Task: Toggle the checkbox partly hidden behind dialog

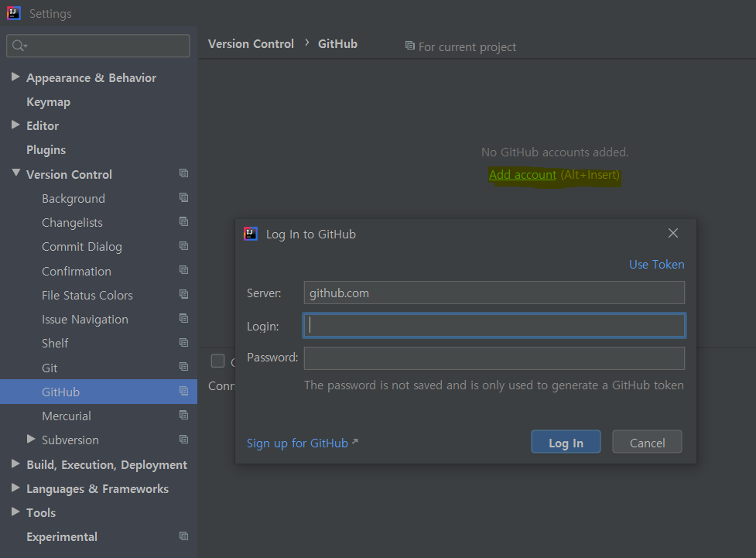Action: pyautogui.click(x=218, y=361)
